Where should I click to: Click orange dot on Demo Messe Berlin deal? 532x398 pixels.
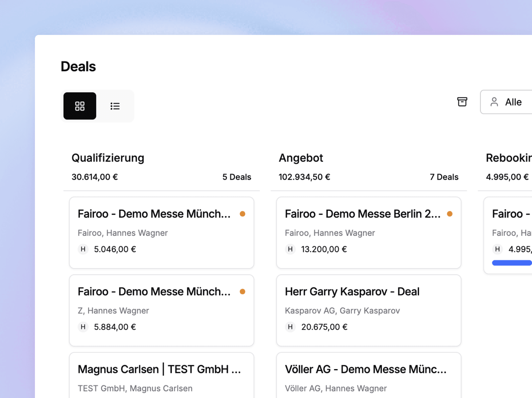click(x=450, y=214)
